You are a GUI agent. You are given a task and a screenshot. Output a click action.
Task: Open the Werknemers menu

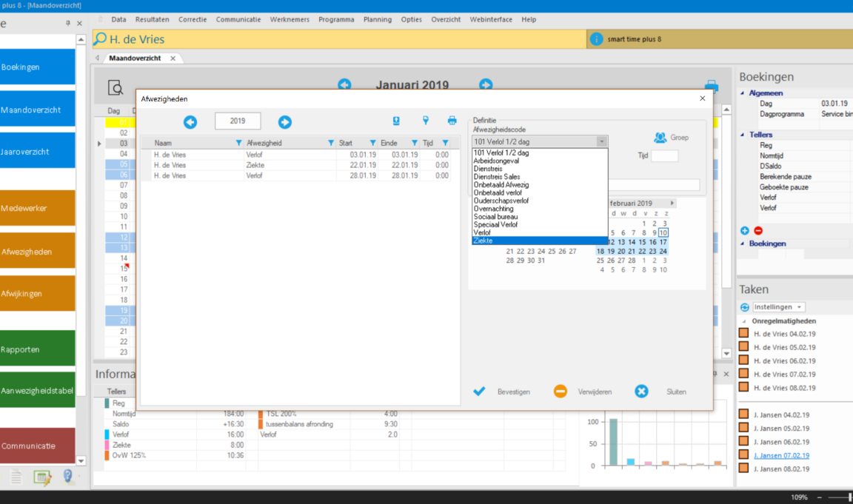coord(290,19)
